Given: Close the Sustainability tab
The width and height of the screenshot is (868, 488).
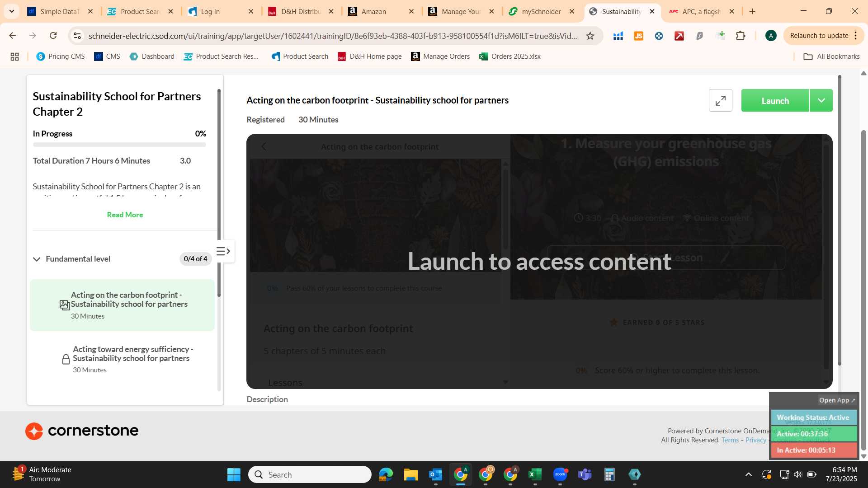Looking at the screenshot, I should click(x=652, y=11).
